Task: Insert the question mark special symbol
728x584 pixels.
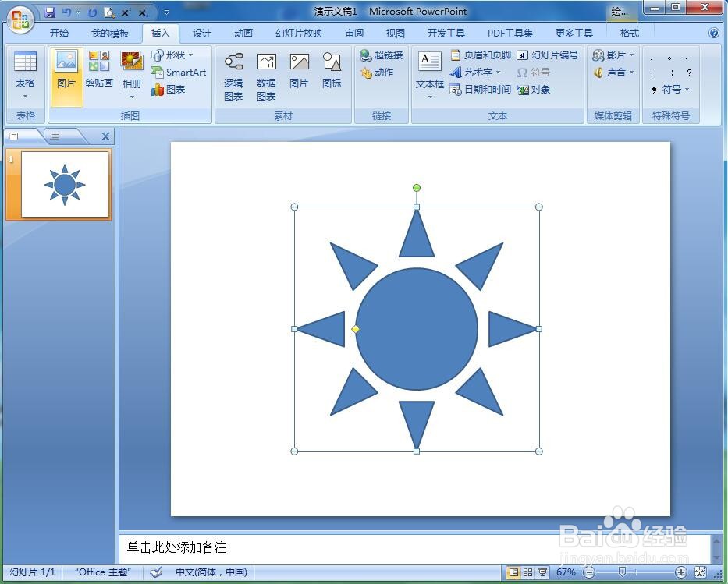Action: (x=689, y=73)
